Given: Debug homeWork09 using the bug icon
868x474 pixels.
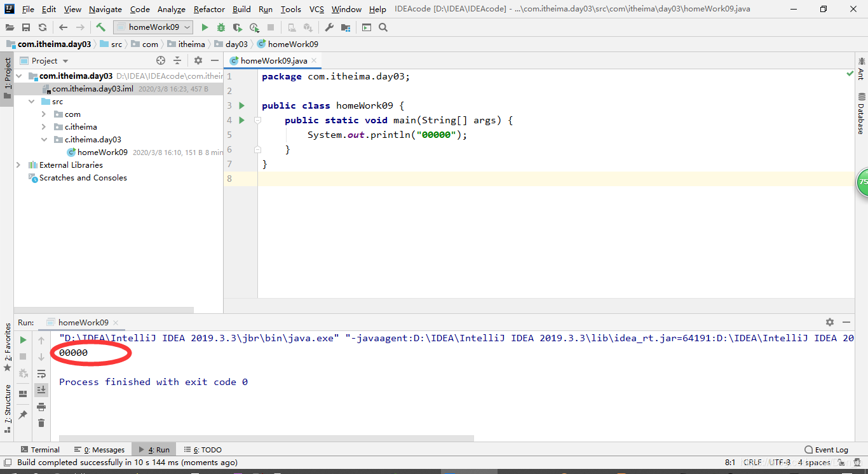Looking at the screenshot, I should coord(221,27).
